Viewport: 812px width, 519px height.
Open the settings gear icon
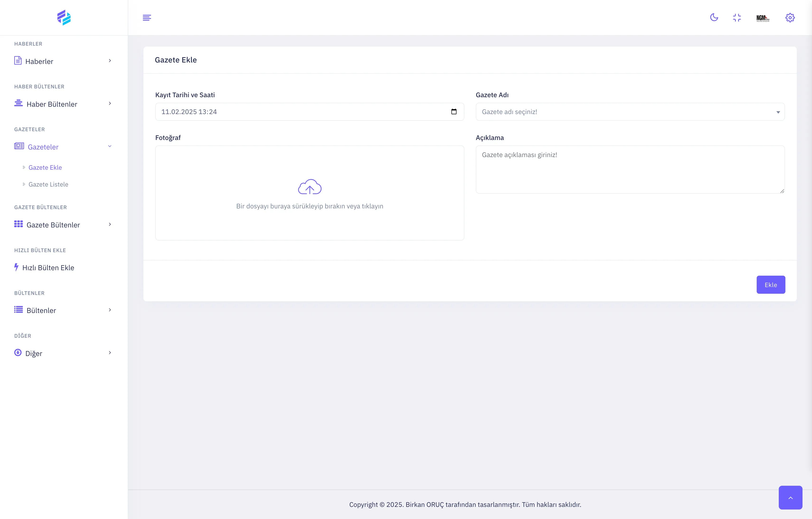790,18
